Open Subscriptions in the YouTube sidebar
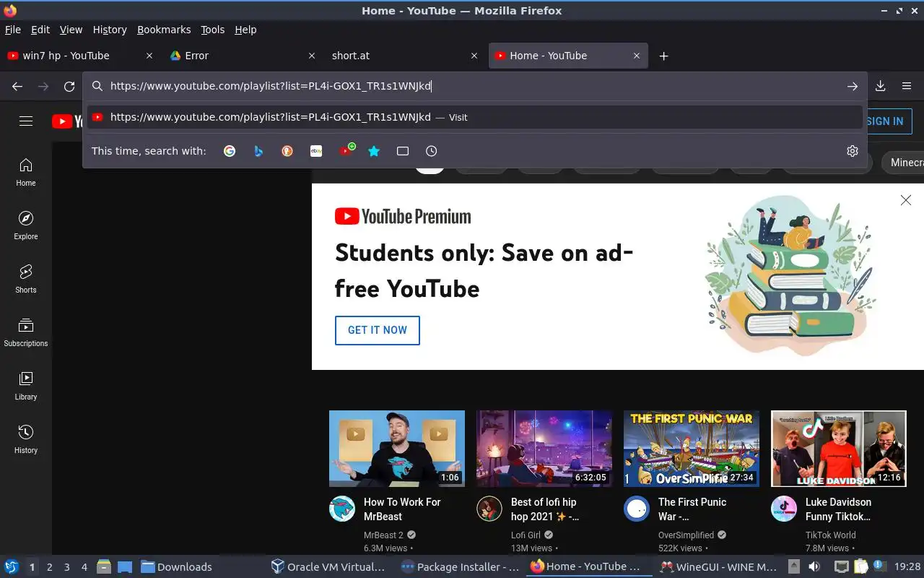Image resolution: width=924 pixels, height=578 pixels. [26, 332]
